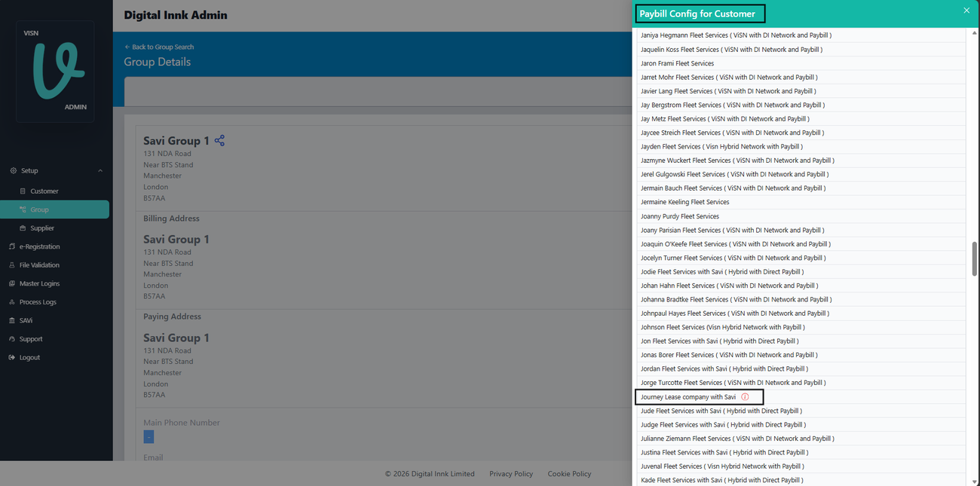The image size is (980, 486).
Task: Select Javier Lang Fleet Services
Action: (x=802, y=91)
